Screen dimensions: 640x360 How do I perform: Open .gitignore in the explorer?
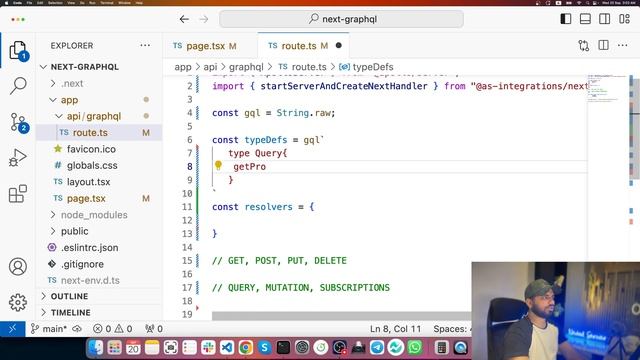click(99, 264)
